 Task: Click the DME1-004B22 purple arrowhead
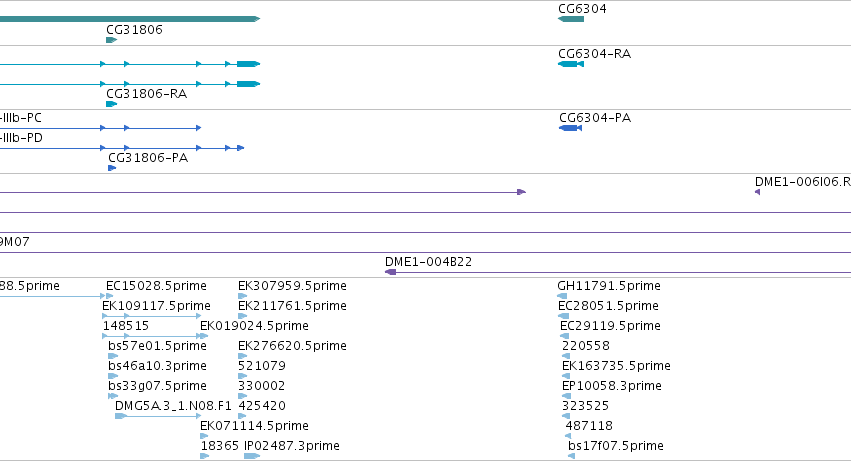(x=390, y=272)
